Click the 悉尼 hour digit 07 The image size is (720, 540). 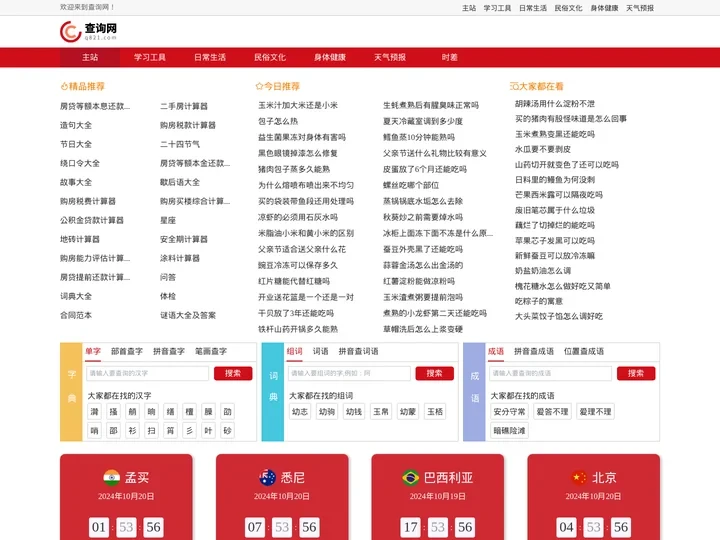254,527
